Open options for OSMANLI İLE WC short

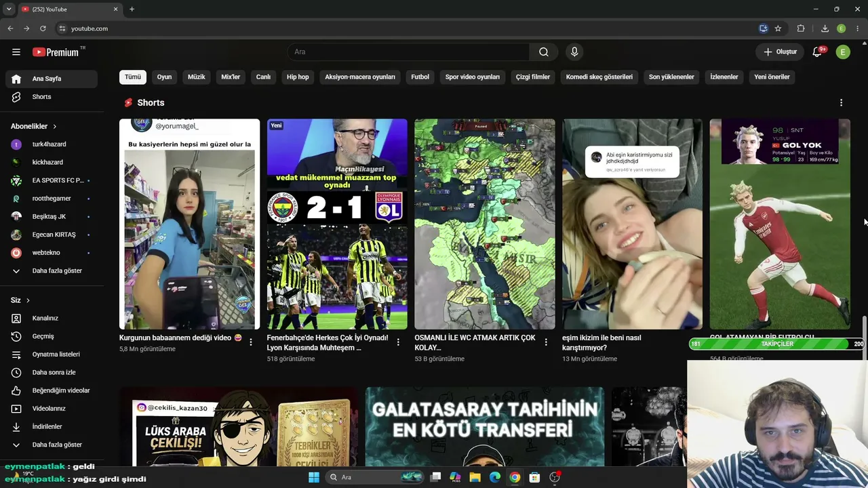[546, 342]
